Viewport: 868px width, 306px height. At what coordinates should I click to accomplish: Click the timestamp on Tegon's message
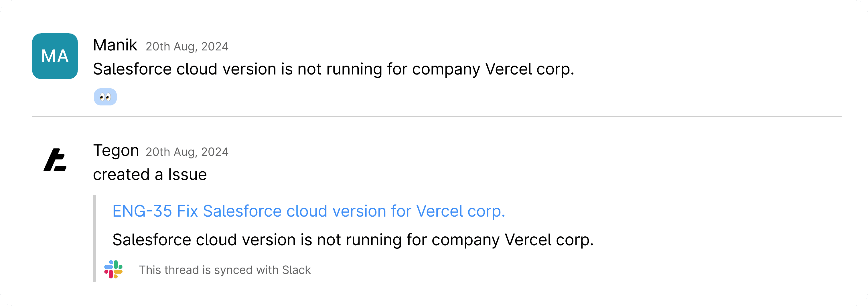tap(187, 152)
